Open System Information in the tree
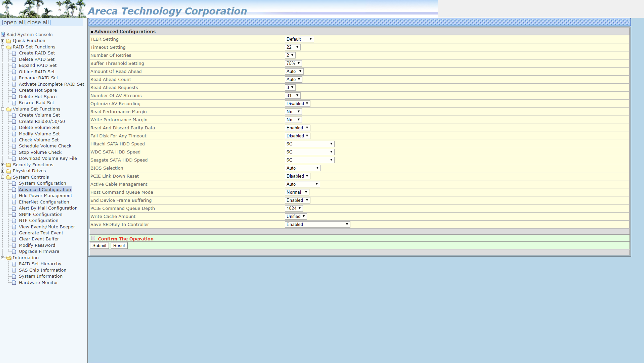The height and width of the screenshot is (363, 644). [41, 276]
